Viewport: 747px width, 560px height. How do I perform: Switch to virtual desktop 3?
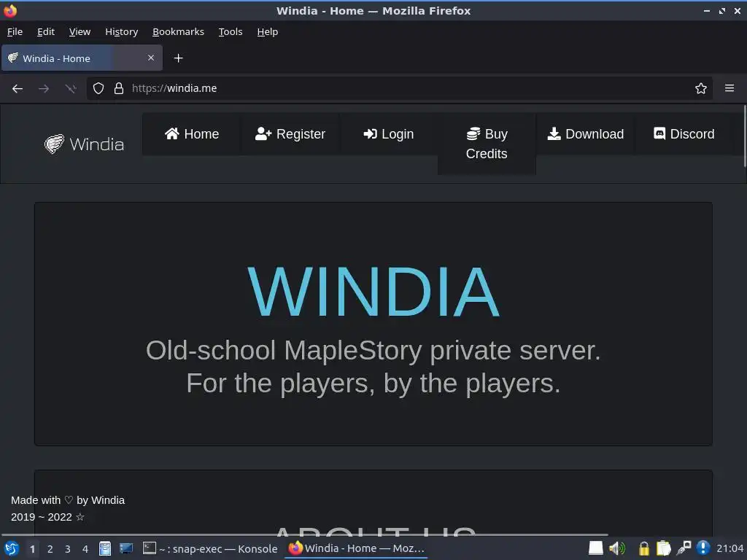tap(68, 549)
